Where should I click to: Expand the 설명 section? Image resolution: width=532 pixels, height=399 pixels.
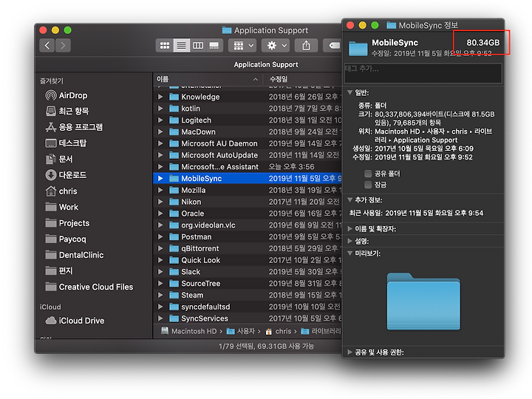349,241
